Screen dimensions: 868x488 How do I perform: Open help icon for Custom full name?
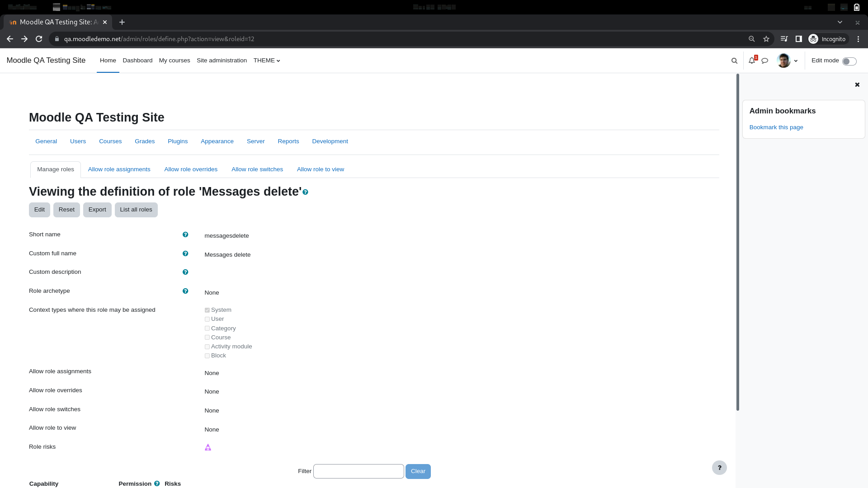[x=185, y=253]
